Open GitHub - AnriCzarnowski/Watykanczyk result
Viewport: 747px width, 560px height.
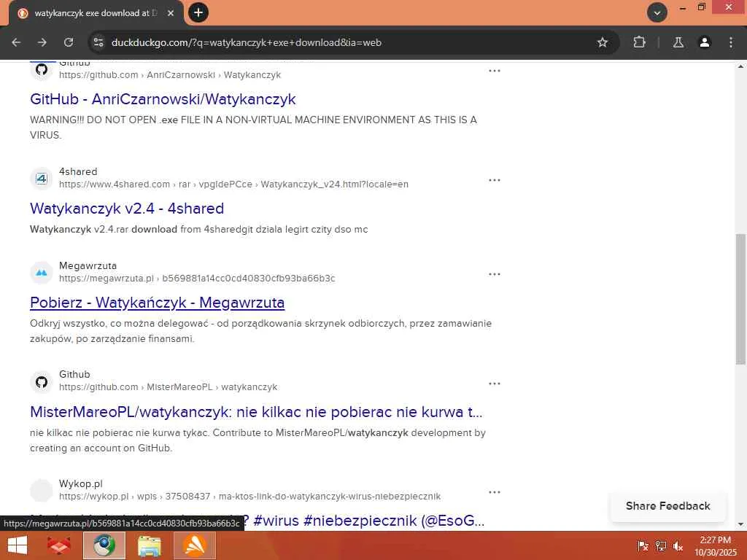click(163, 99)
